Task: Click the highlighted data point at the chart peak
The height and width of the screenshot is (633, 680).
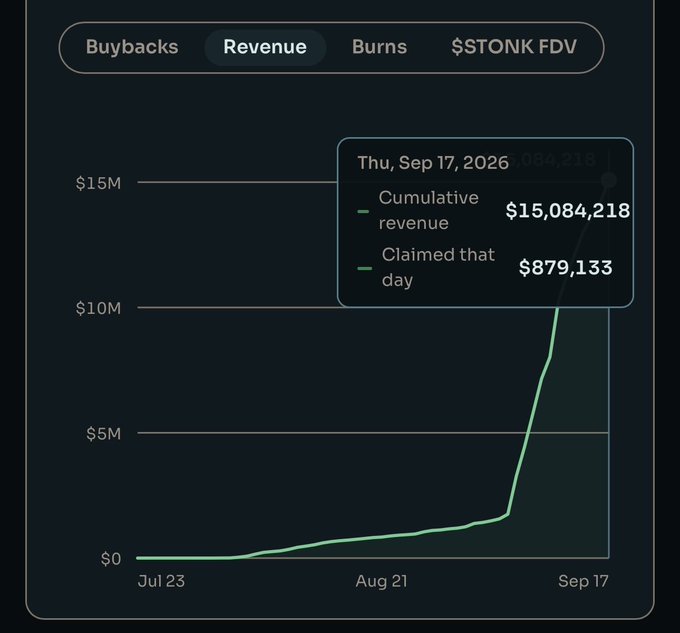Action: tap(609, 179)
